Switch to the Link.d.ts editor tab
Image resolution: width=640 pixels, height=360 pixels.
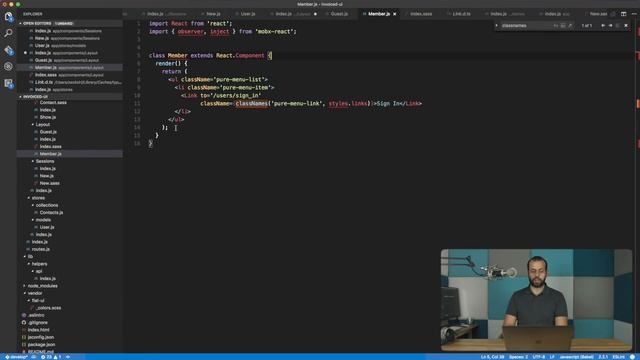[461, 14]
